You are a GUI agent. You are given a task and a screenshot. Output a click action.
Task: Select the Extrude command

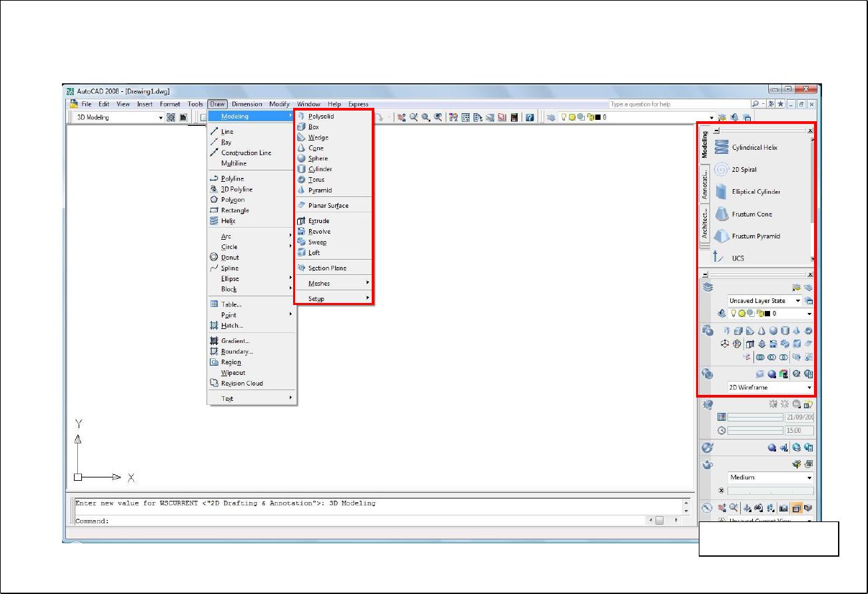point(318,221)
